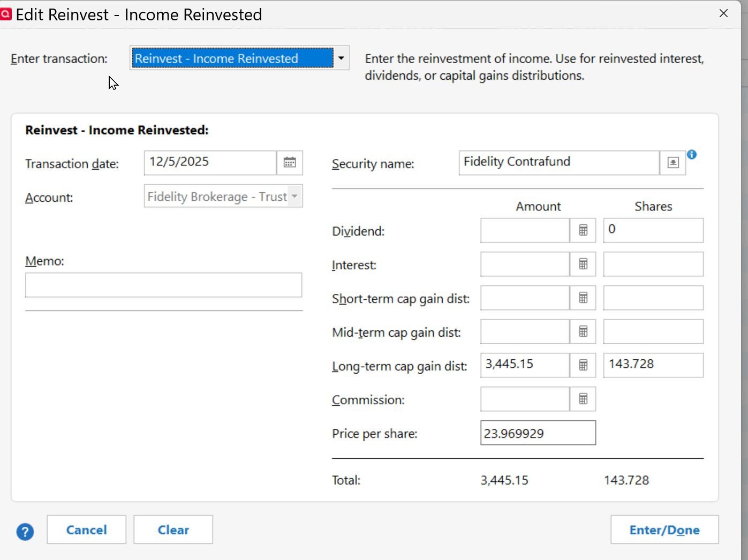
Task: Click the Short-term cap gain dist label
Action: [x=401, y=299]
